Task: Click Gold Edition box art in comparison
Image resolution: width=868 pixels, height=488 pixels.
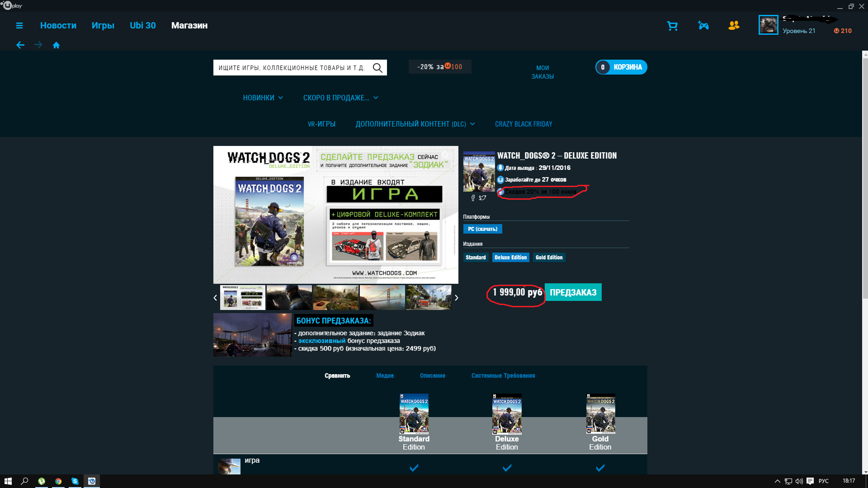Action: coord(600,414)
